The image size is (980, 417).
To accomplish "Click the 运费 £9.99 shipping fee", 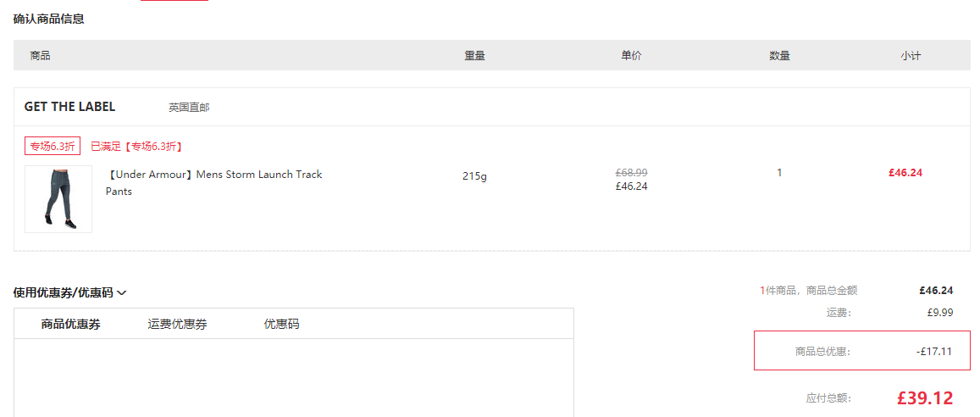I will pos(941,313).
